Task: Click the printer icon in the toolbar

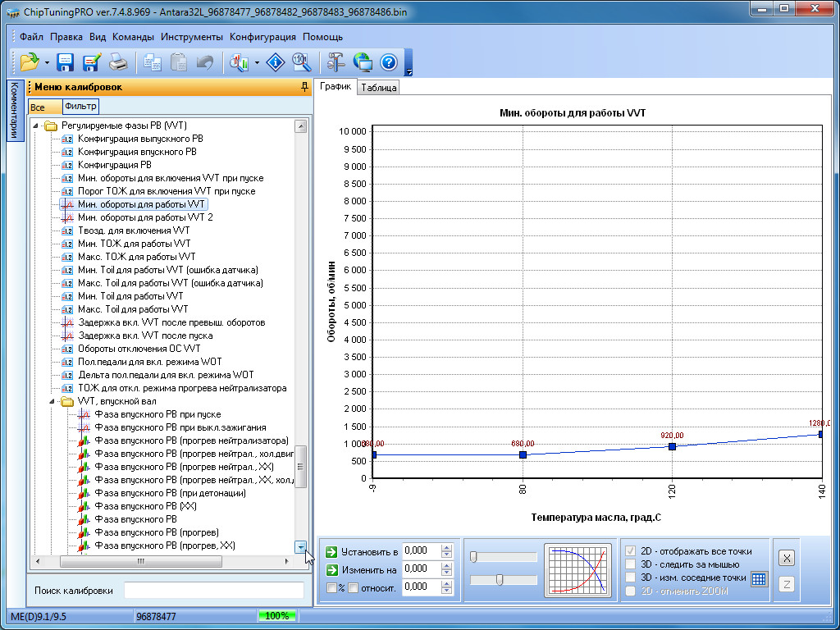Action: [118, 62]
